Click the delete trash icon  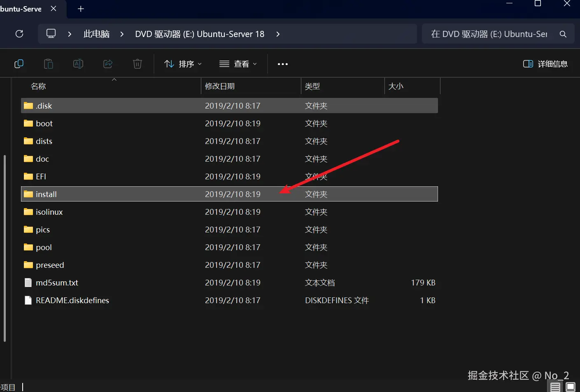click(137, 64)
